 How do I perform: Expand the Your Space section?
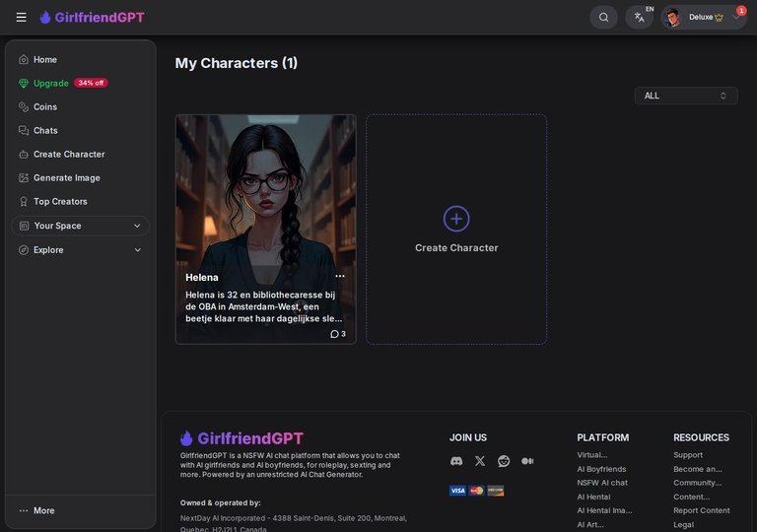[80, 226]
